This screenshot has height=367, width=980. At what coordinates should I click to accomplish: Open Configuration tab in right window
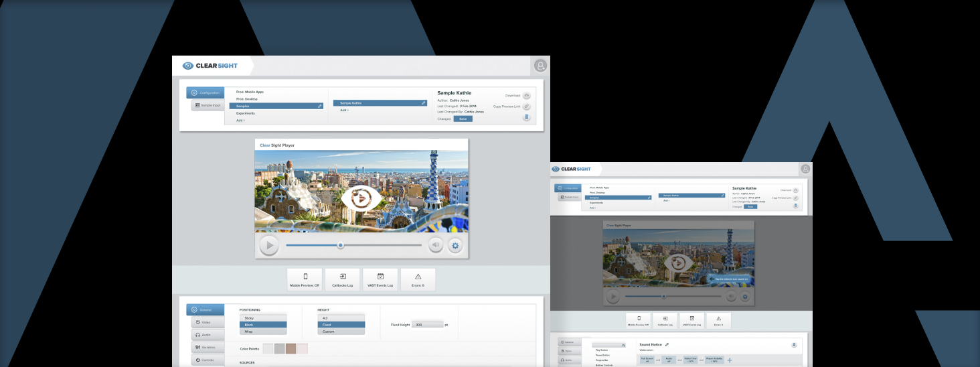(568, 189)
